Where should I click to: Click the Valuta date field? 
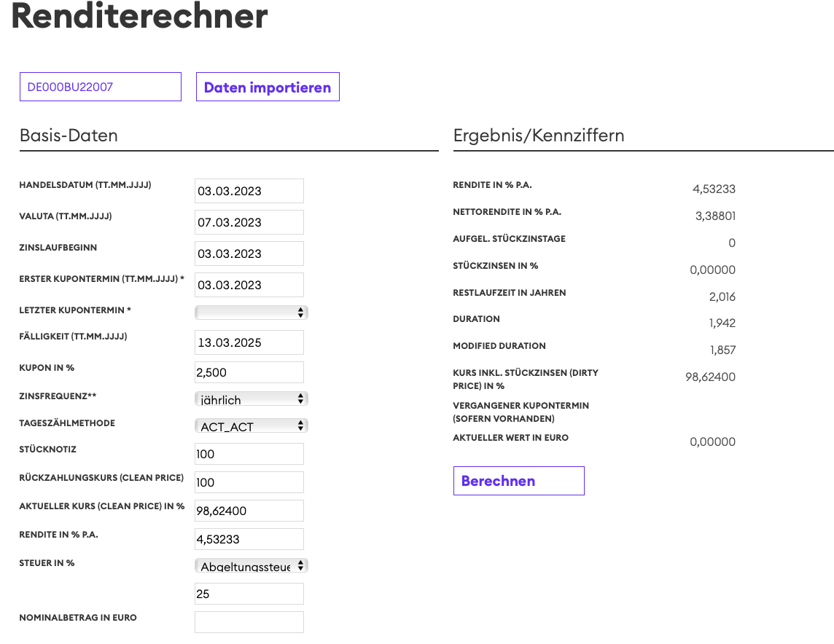click(249, 222)
